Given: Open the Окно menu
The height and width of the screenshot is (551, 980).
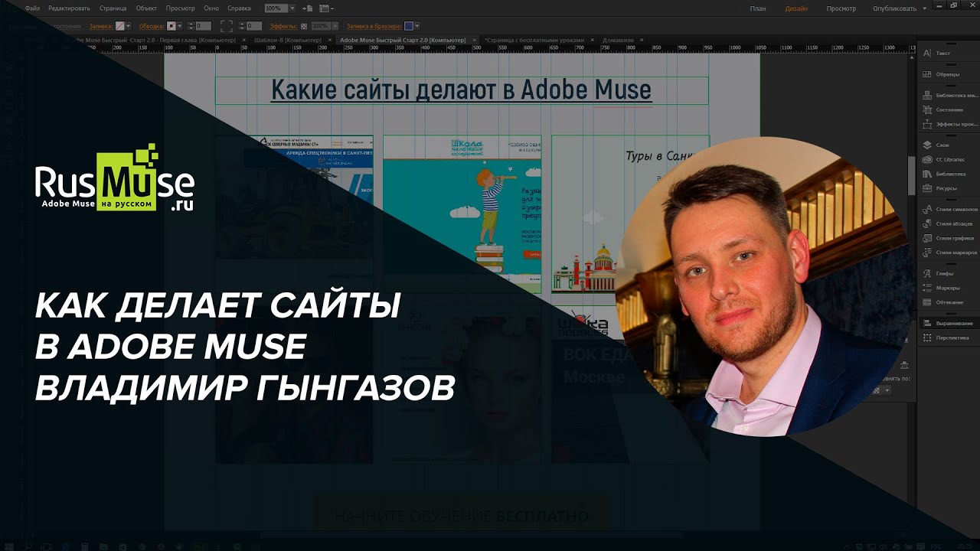Looking at the screenshot, I should (x=211, y=8).
